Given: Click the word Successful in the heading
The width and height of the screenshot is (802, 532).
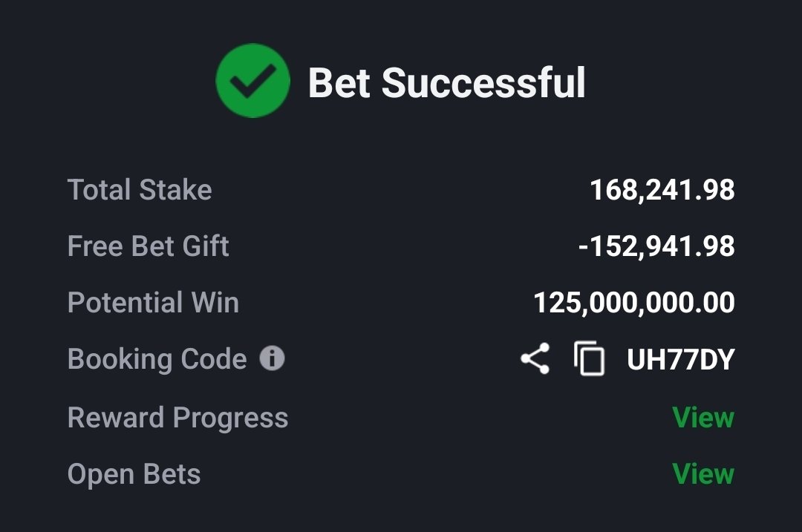Looking at the screenshot, I should pyautogui.click(x=483, y=83).
